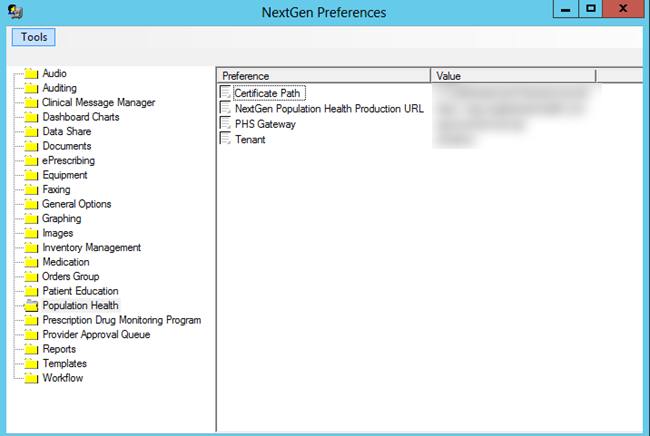The image size is (650, 436).
Task: Select the Equipment category
Action: click(x=65, y=175)
